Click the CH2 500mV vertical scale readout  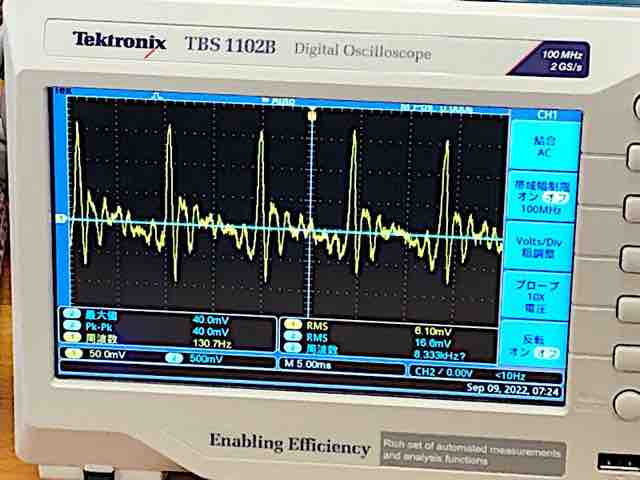206,359
